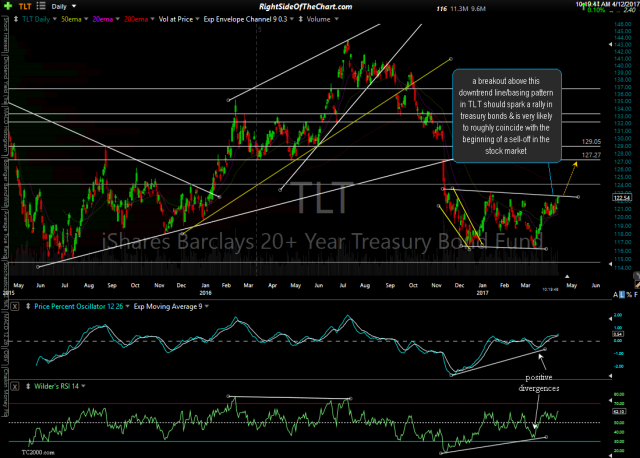The width and height of the screenshot is (640, 458).
Task: Select the 200ema indicator label
Action: click(136, 19)
